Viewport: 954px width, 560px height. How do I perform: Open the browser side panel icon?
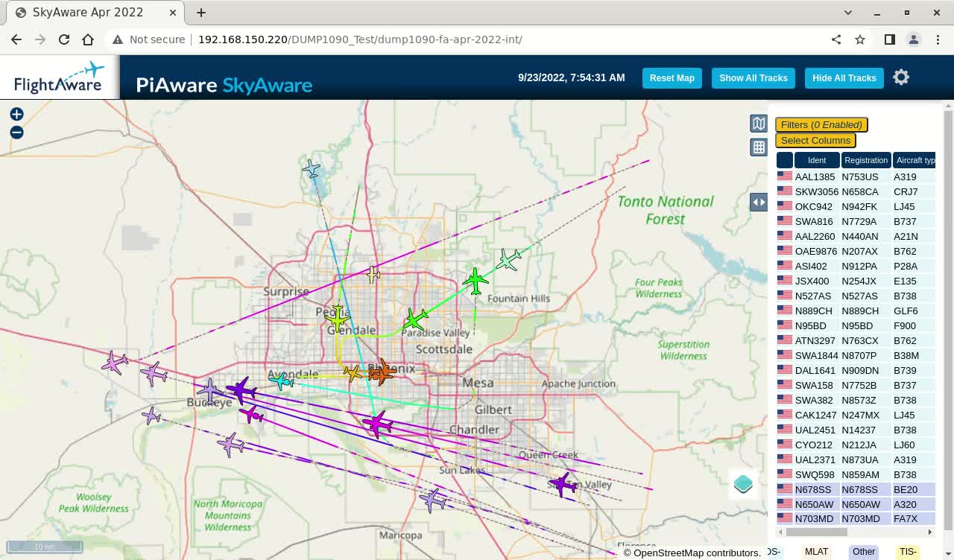click(x=890, y=39)
